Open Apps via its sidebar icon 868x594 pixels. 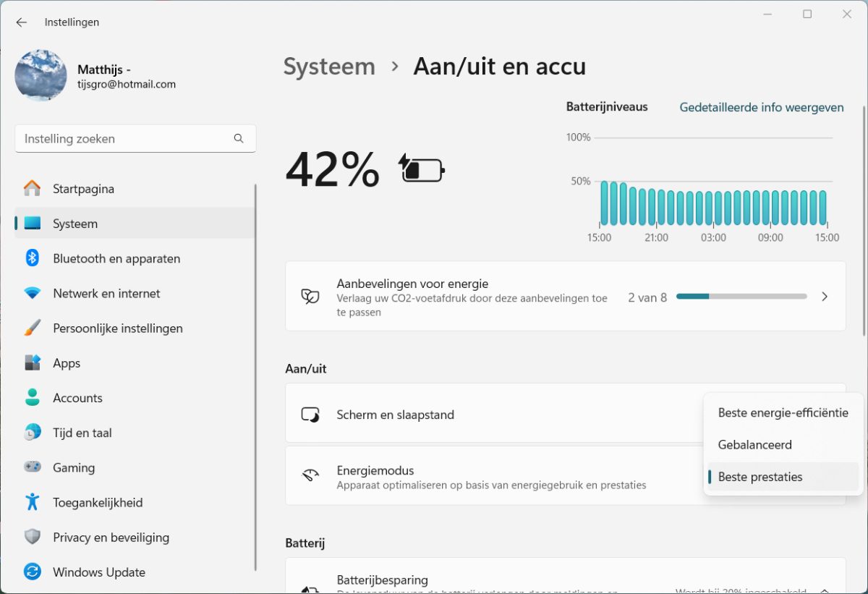[x=33, y=363]
